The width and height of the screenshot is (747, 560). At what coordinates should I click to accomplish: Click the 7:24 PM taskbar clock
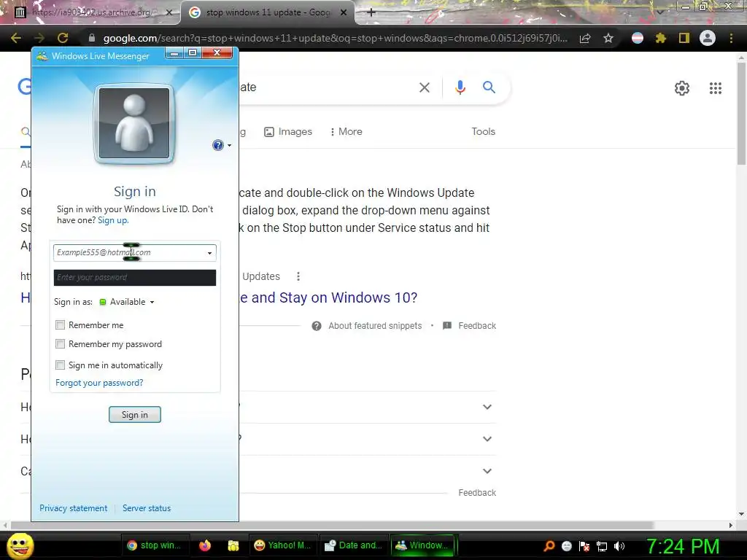click(683, 546)
